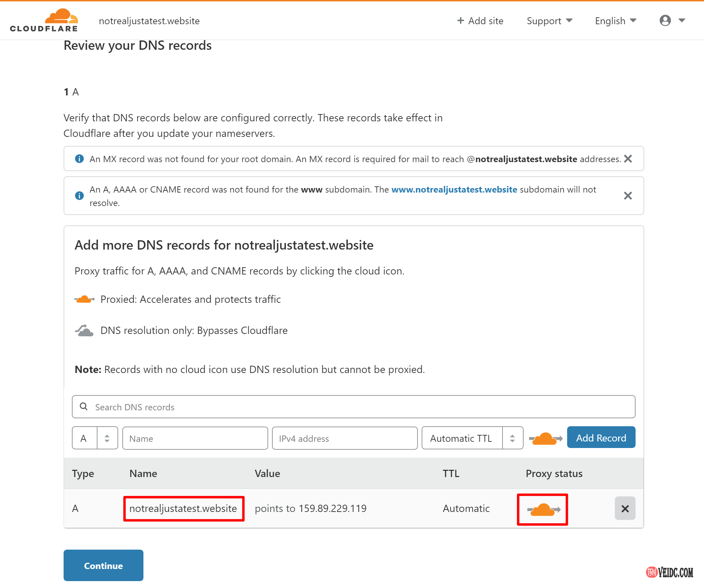This screenshot has height=588, width=704.
Task: Open the user account menu
Action: 672,21
